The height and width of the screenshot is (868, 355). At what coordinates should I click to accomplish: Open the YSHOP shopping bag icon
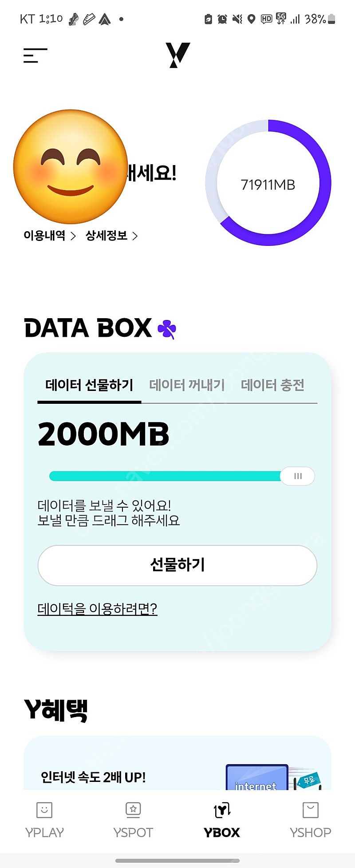[310, 810]
